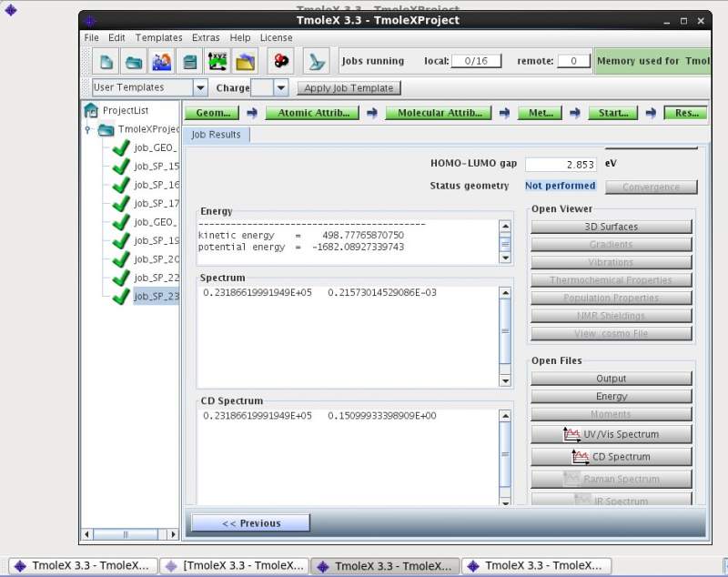Click the open project folder icon
The image size is (728, 577).
click(134, 61)
